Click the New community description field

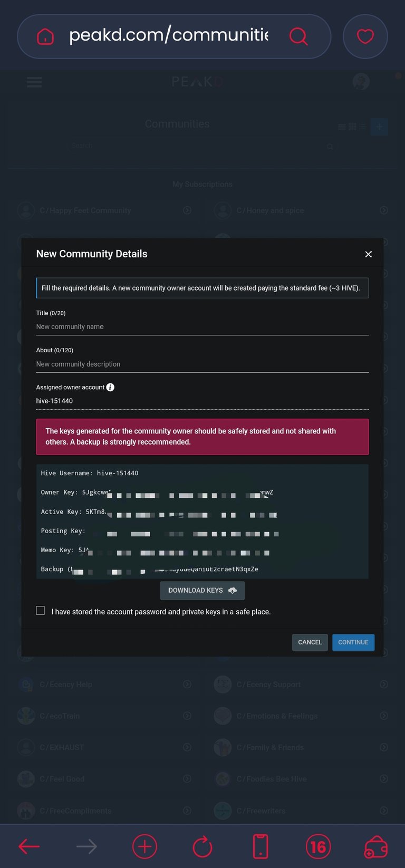(202, 364)
